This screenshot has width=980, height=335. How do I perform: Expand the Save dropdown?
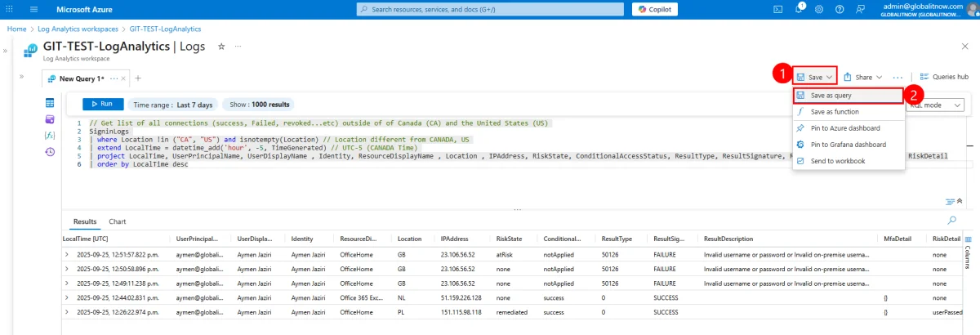click(815, 77)
